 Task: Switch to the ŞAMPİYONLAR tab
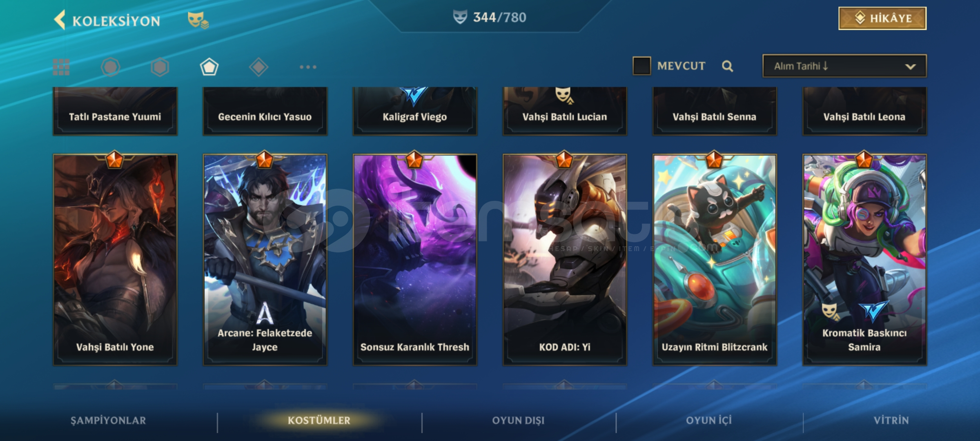coord(108,420)
